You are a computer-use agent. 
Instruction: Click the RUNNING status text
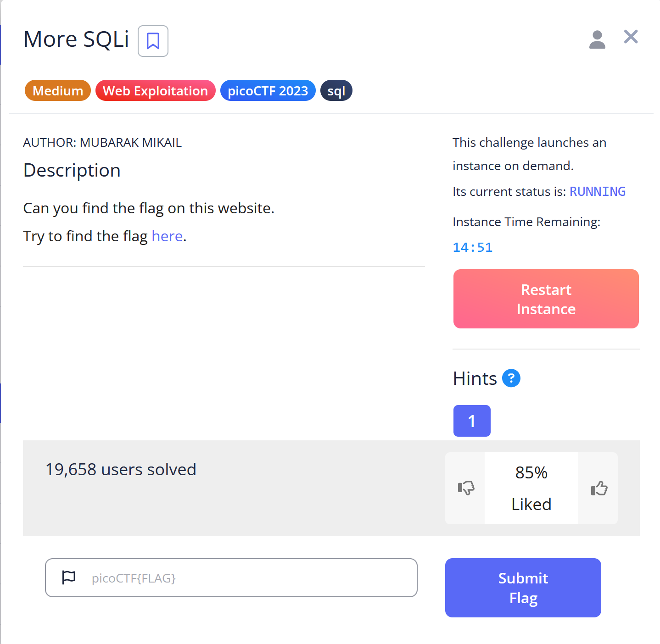coord(597,192)
